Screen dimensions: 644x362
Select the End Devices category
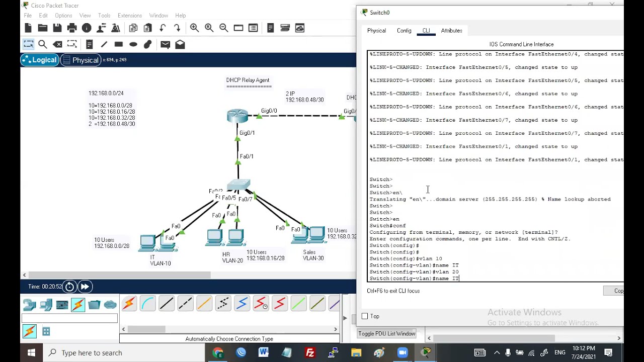click(46, 304)
